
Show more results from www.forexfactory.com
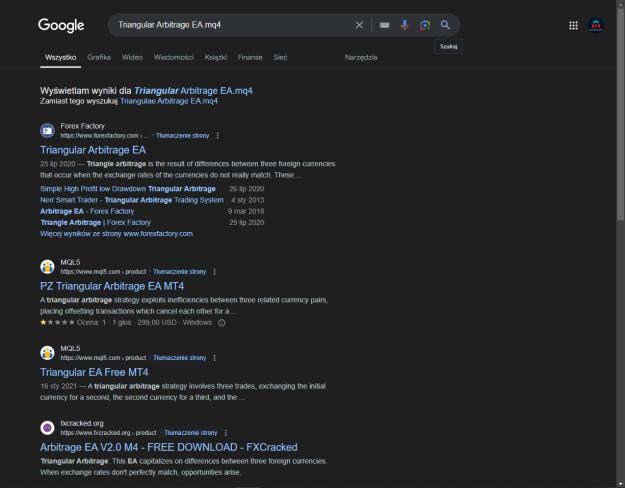pyautogui.click(x=116, y=234)
